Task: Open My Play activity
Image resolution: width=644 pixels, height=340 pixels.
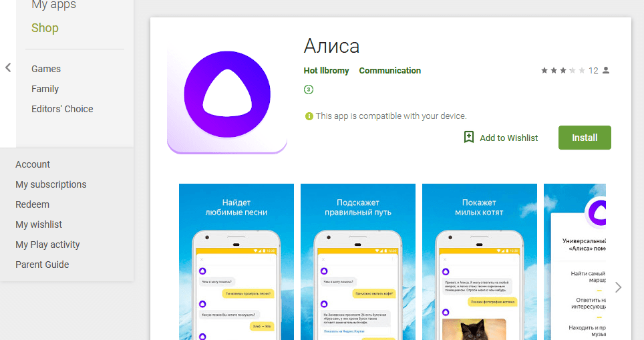Action: point(47,244)
